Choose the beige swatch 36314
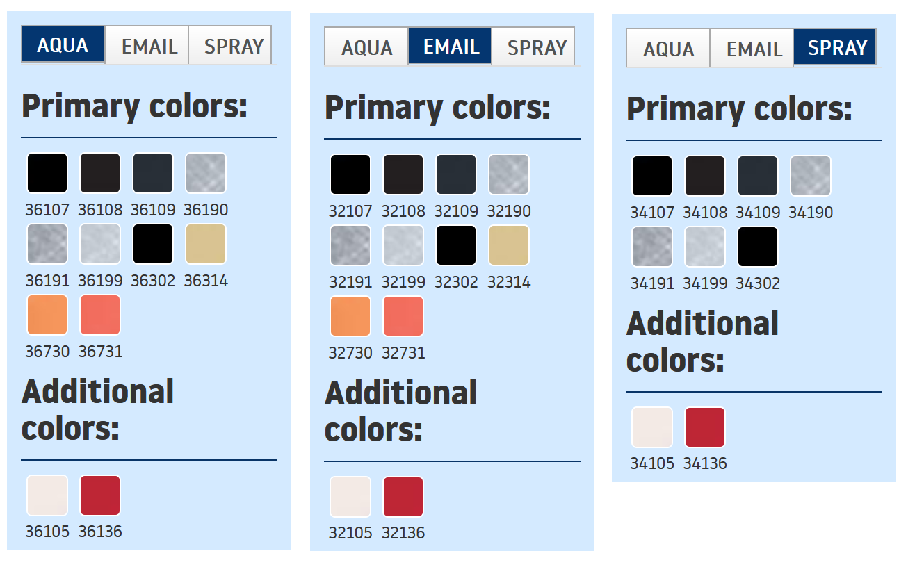The height and width of the screenshot is (576, 924). point(206,244)
